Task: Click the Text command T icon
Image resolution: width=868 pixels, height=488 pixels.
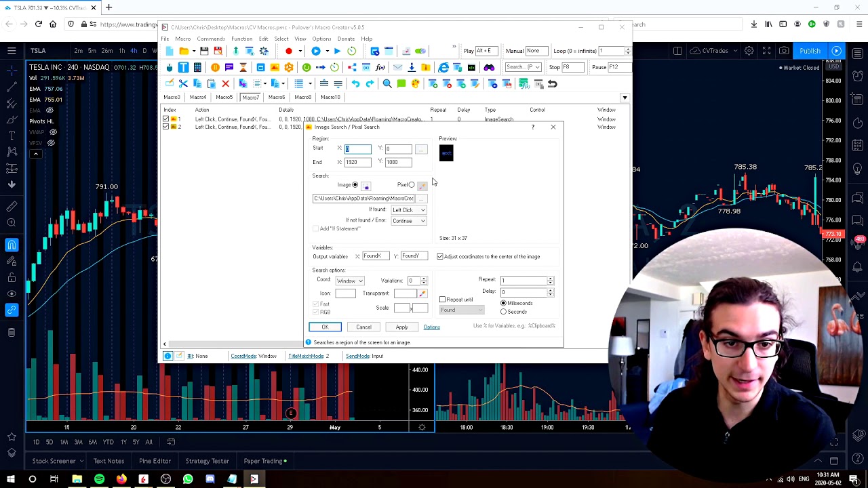Action: pos(183,67)
